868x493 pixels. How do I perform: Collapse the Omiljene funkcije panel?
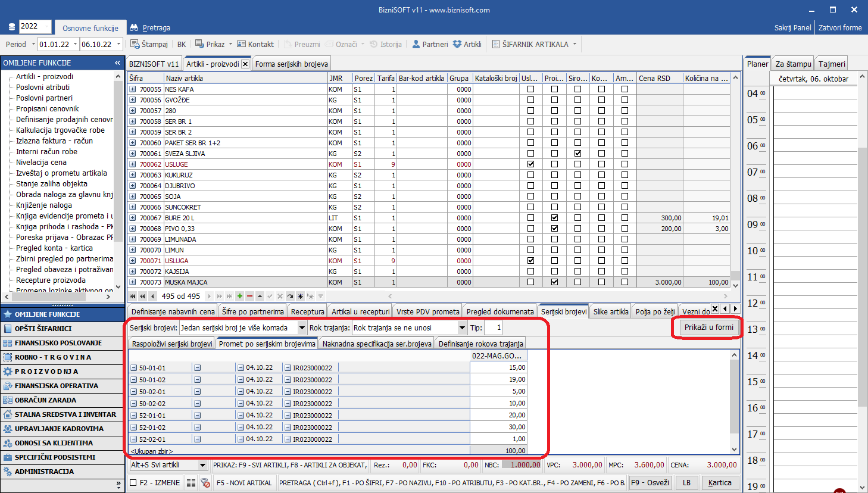(117, 63)
